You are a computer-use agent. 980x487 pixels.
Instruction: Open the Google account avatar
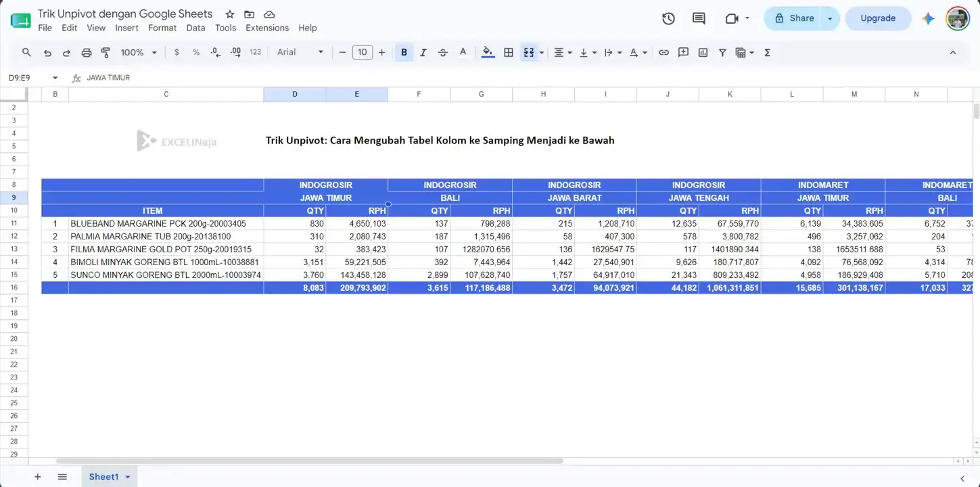[x=957, y=18]
